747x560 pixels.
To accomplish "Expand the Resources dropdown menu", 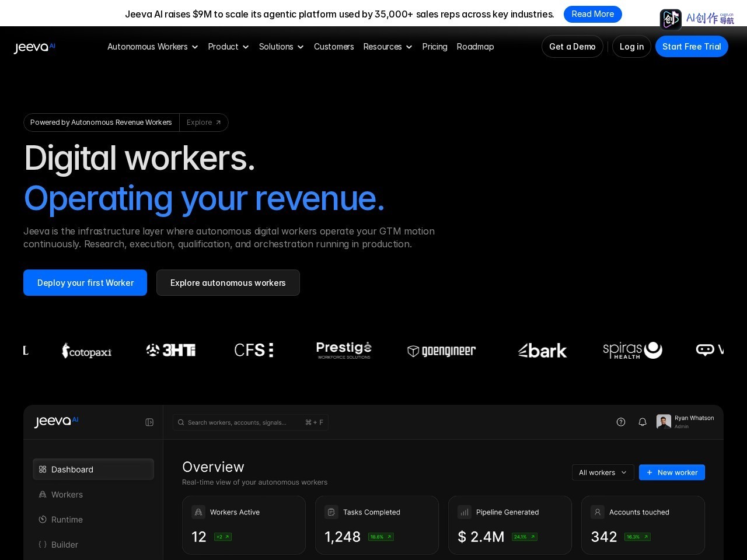I will [388, 47].
